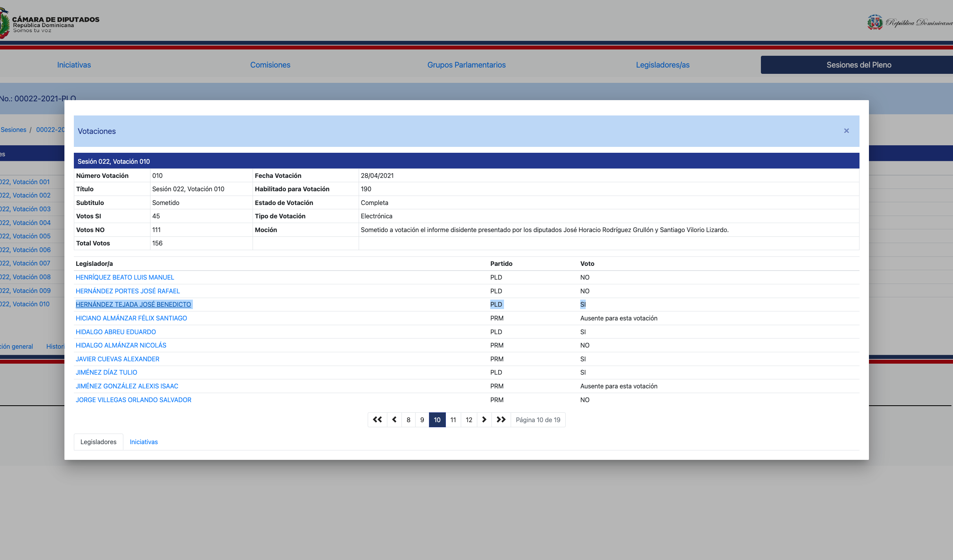Go to next page with right arrow
This screenshot has height=560, width=953.
[x=484, y=420]
